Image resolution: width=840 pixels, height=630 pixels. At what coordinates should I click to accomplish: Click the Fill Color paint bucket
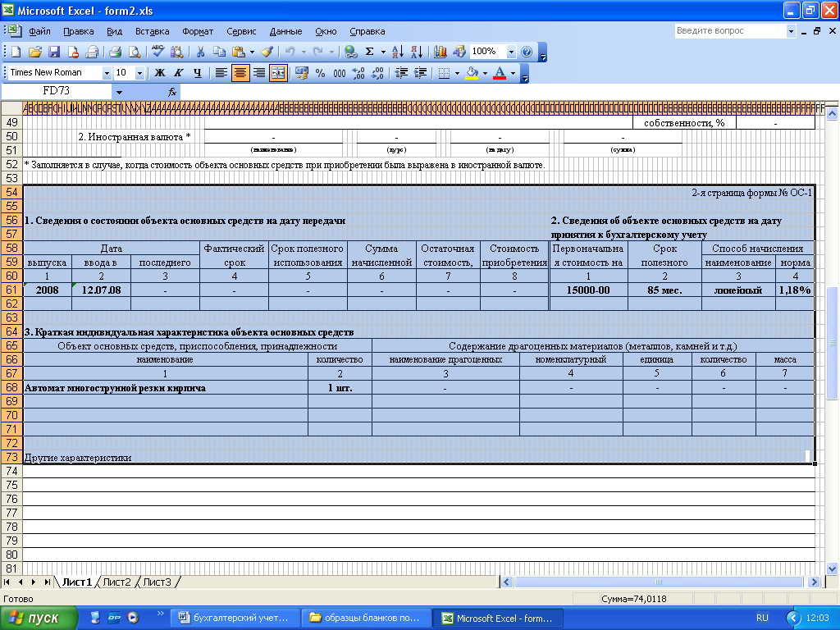472,73
